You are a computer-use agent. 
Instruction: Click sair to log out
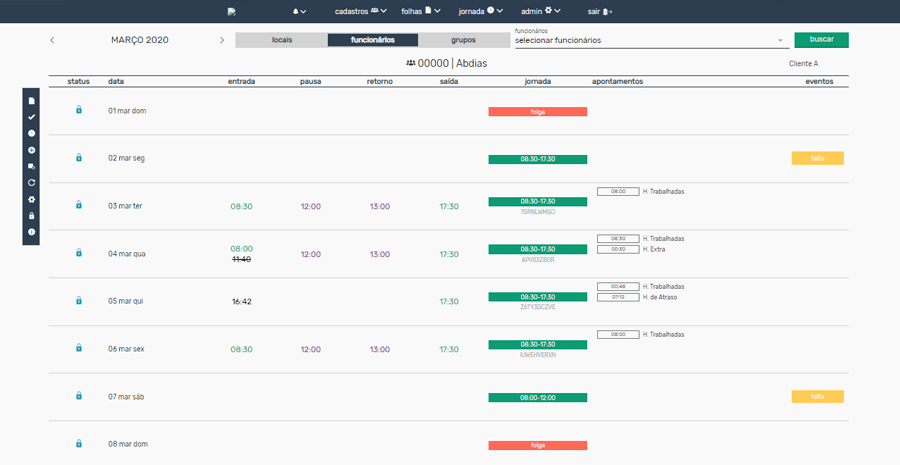tap(600, 11)
